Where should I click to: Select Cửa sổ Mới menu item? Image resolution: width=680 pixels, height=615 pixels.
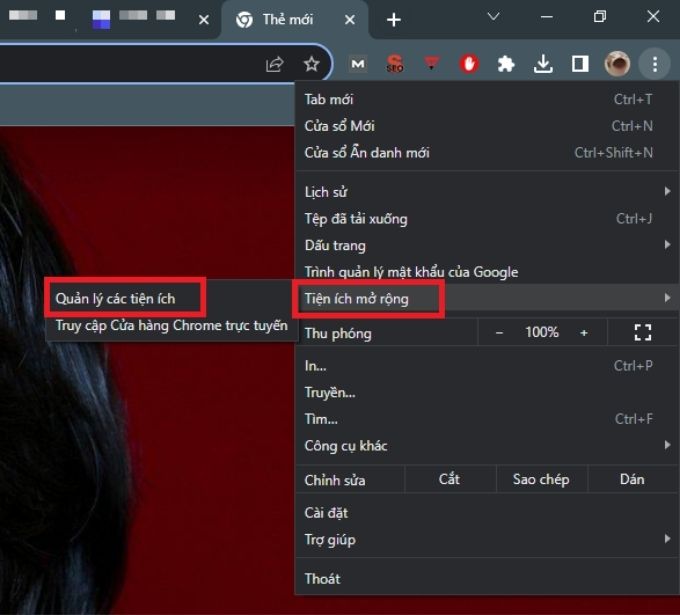(x=486, y=126)
